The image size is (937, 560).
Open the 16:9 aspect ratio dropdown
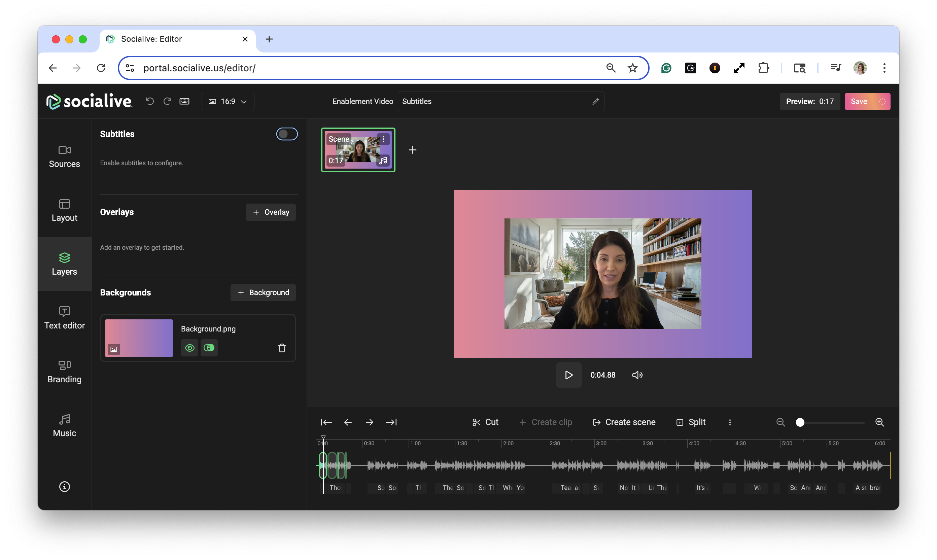click(x=228, y=102)
